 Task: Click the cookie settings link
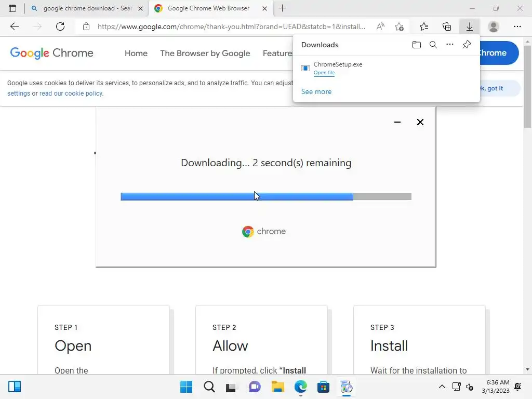coord(19,94)
